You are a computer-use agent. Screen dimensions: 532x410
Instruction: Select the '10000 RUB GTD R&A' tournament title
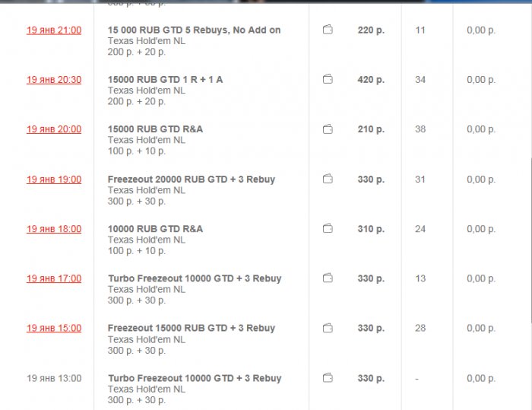155,229
